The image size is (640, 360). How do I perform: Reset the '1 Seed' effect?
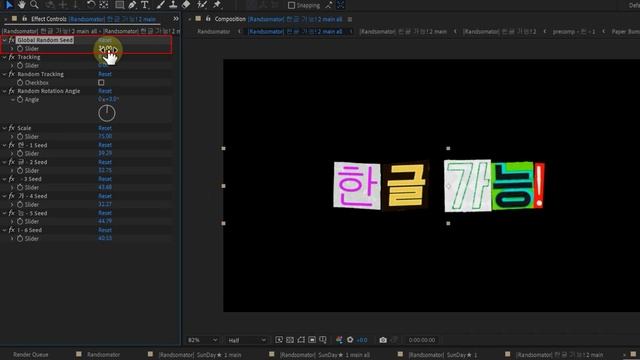[x=105, y=145]
